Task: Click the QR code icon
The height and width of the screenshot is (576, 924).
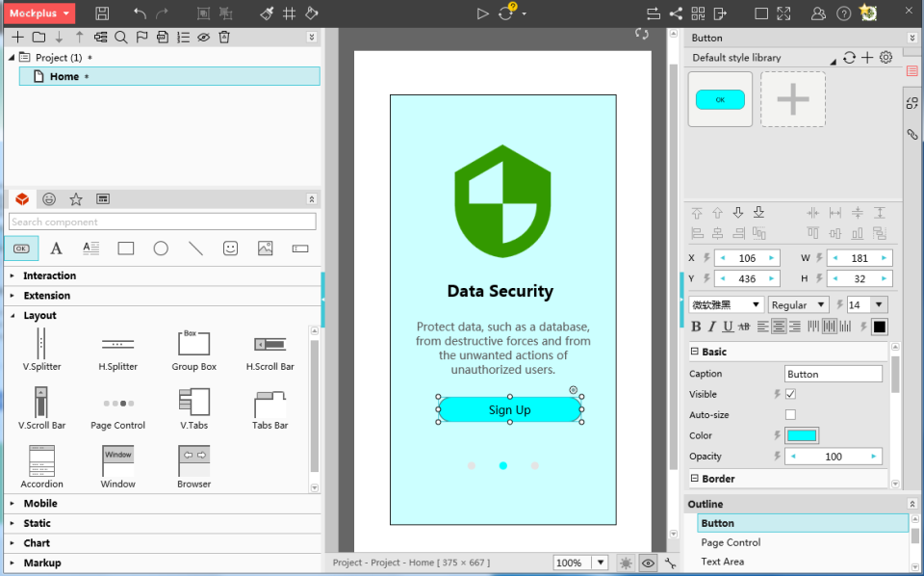Action: coord(698,13)
